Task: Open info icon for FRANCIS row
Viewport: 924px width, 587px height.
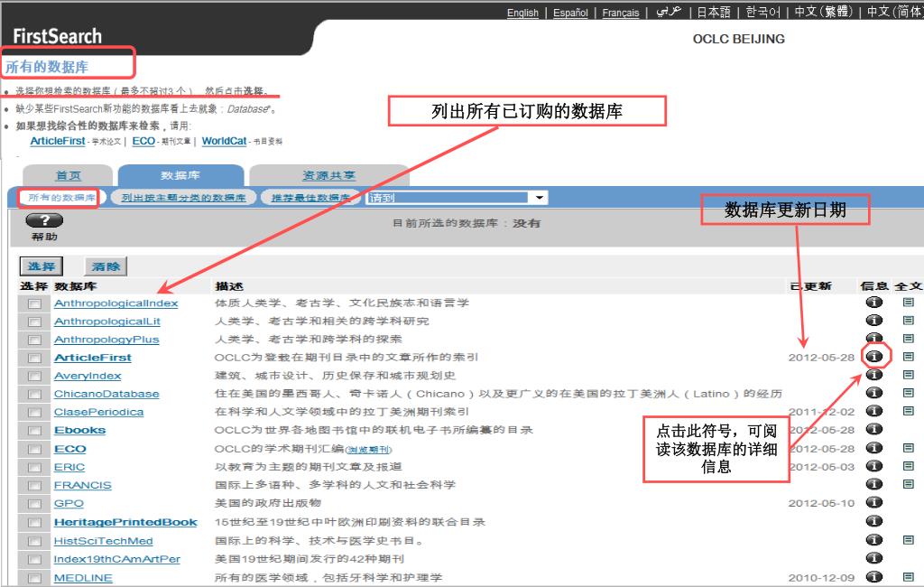Action: pos(873,484)
